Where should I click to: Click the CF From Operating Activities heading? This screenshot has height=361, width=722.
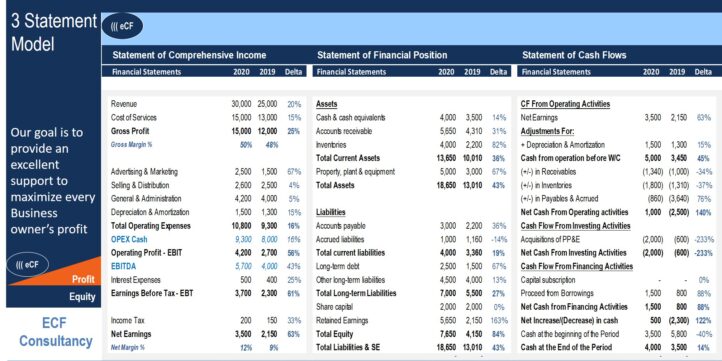[565, 104]
